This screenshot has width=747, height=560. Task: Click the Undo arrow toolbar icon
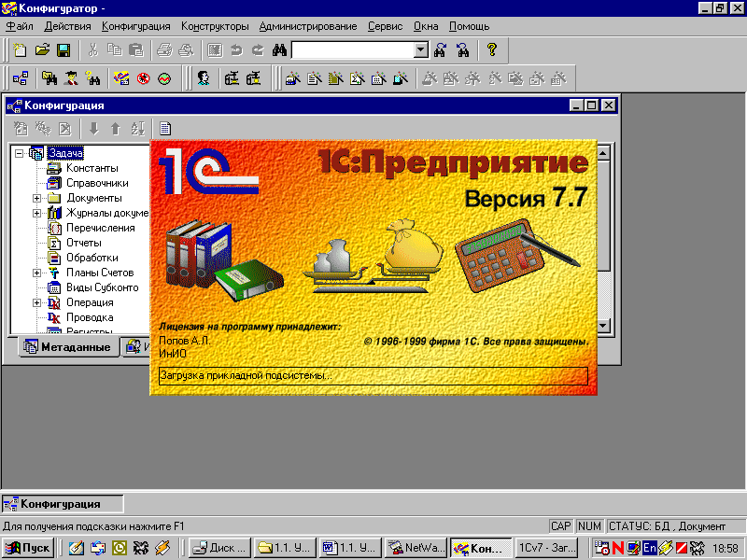point(236,50)
